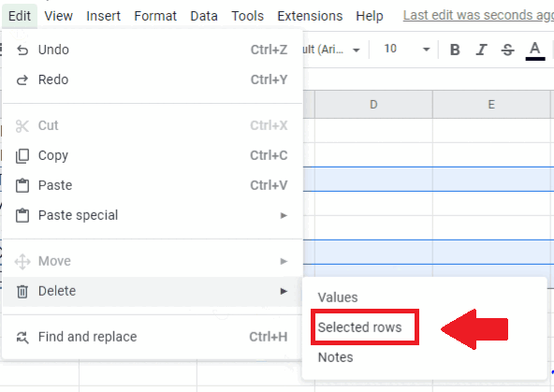Click the Copy icon in Edit menu
The width and height of the screenshot is (554, 392).
click(22, 155)
